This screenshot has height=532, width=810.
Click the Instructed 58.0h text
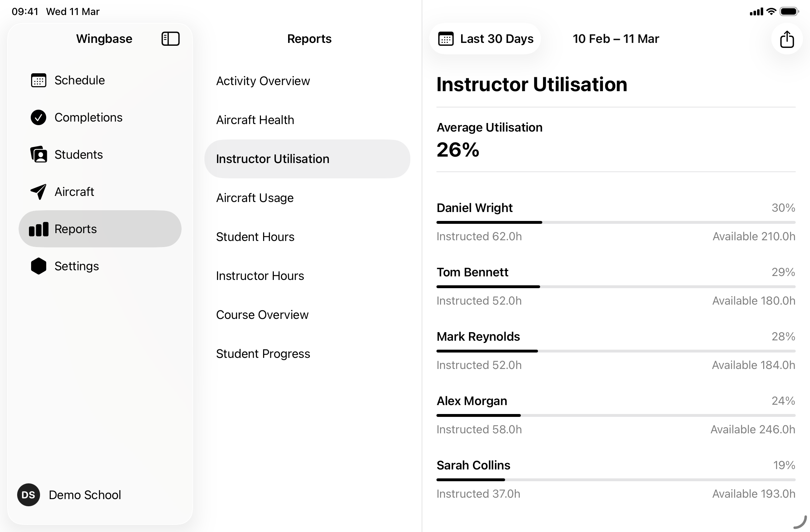pos(479,429)
